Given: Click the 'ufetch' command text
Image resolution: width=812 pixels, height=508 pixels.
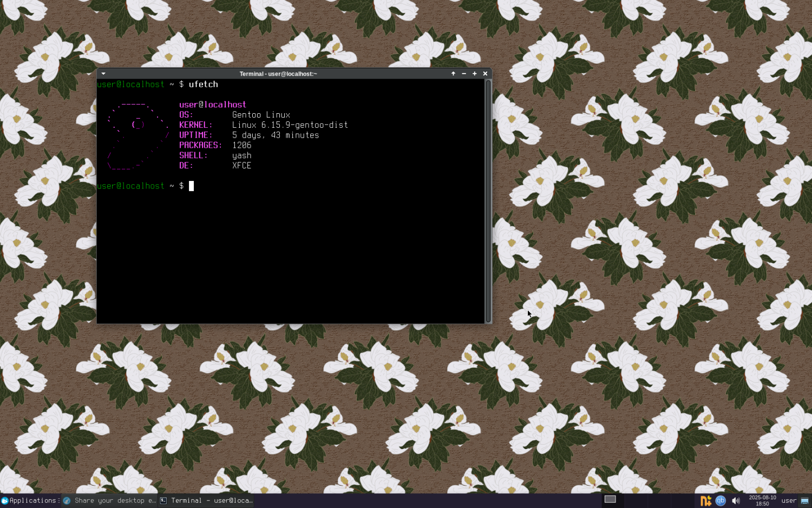Looking at the screenshot, I should point(204,84).
